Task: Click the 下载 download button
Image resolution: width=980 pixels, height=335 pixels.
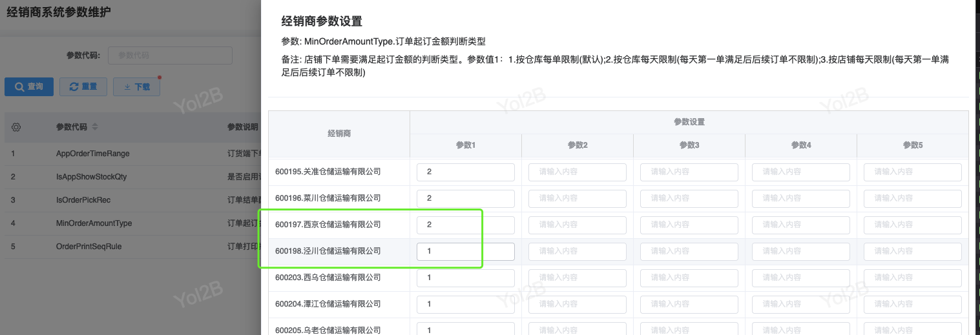Action: (x=136, y=86)
